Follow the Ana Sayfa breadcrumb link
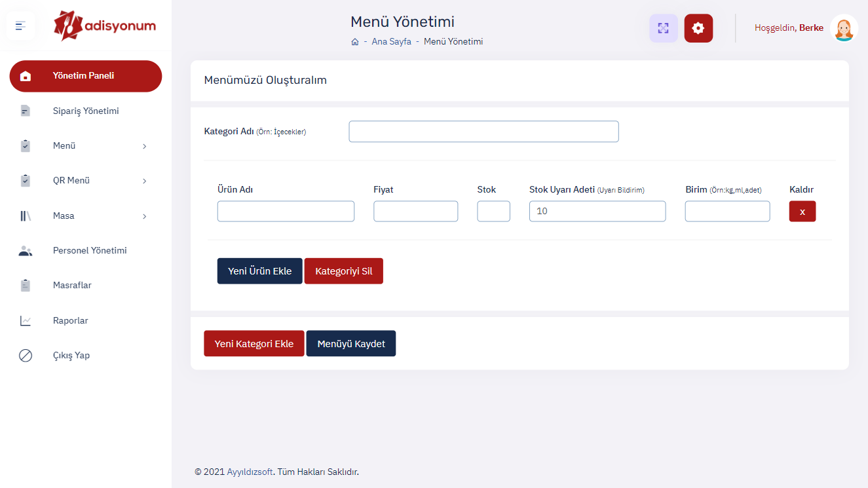The width and height of the screenshot is (868, 488). coord(391,42)
